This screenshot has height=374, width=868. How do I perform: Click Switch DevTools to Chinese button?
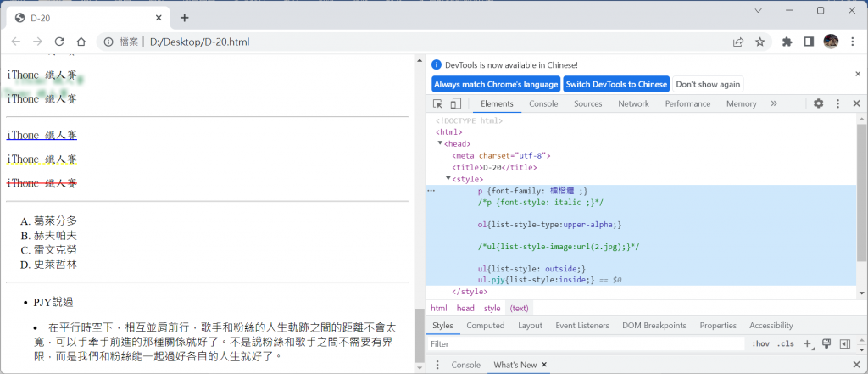[616, 84]
